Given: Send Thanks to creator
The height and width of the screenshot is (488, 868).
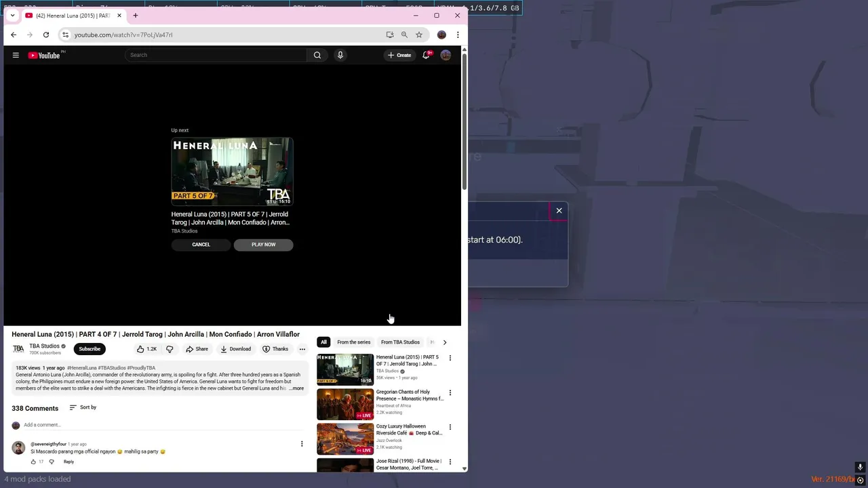Looking at the screenshot, I should (x=275, y=349).
